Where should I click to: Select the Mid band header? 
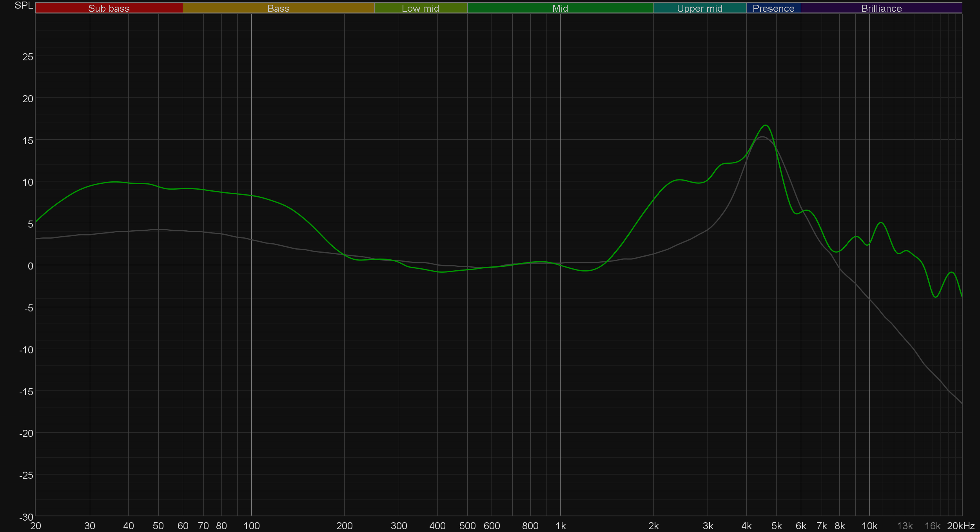click(560, 8)
